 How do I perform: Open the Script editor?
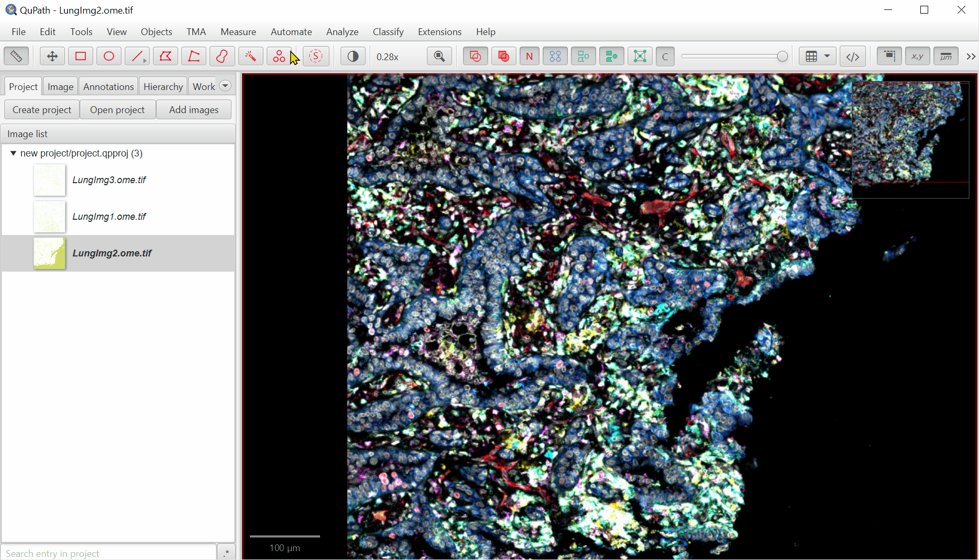point(852,56)
